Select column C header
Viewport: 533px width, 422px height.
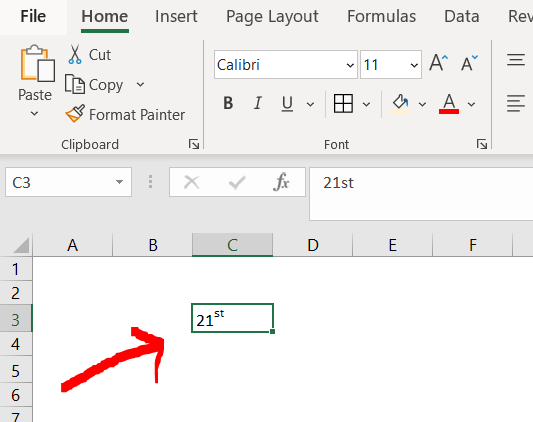coord(233,245)
